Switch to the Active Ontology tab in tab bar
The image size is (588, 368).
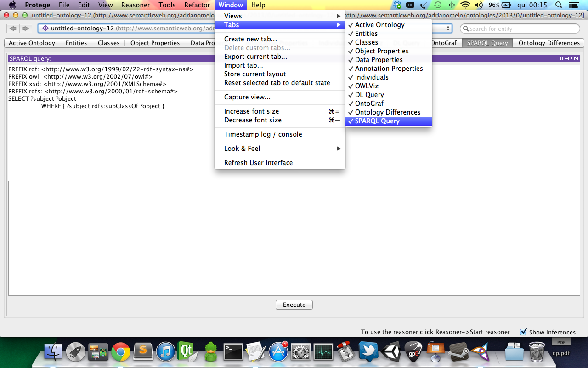[32, 43]
